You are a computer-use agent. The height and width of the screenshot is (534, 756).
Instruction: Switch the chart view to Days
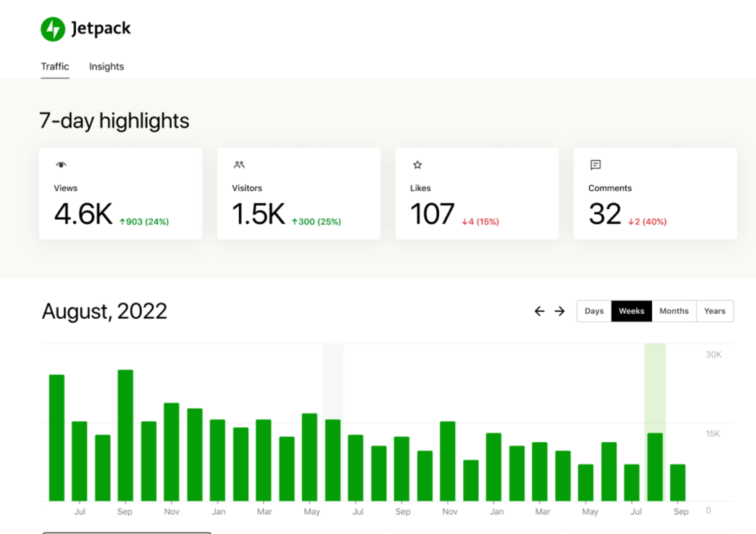click(x=594, y=311)
